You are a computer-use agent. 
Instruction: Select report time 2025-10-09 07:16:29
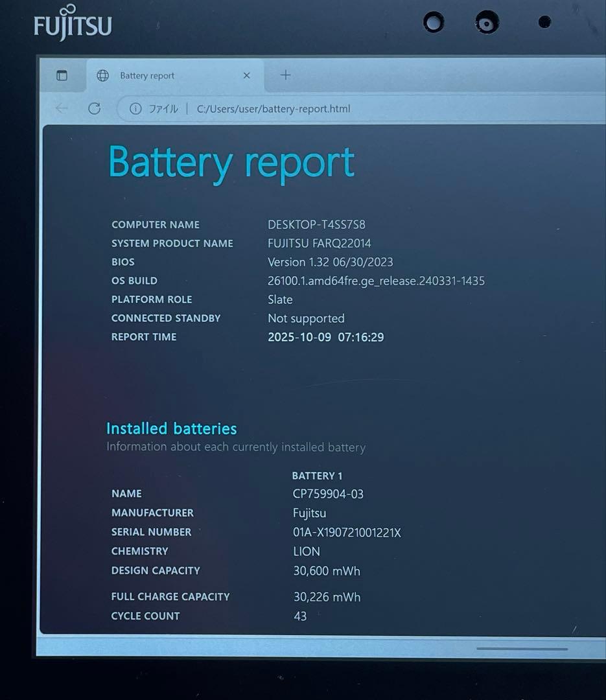tap(325, 337)
